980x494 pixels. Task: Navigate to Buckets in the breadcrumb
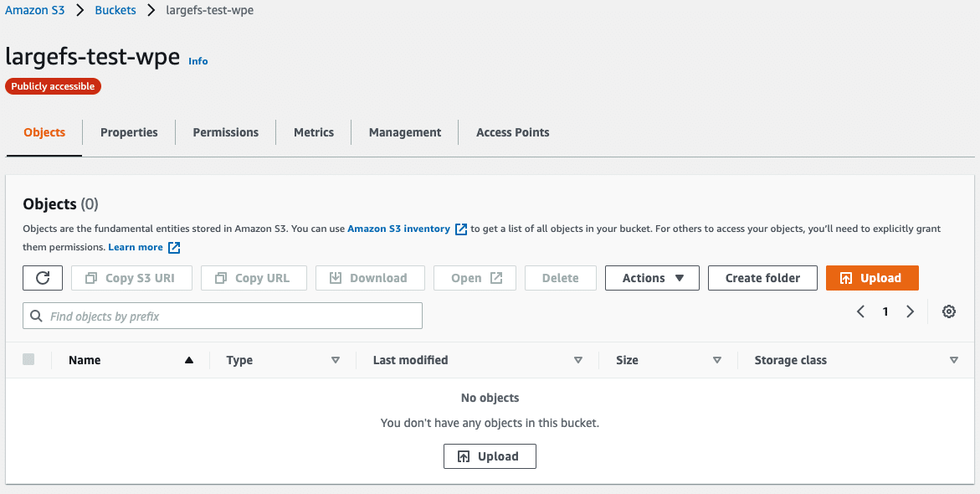[x=115, y=11]
